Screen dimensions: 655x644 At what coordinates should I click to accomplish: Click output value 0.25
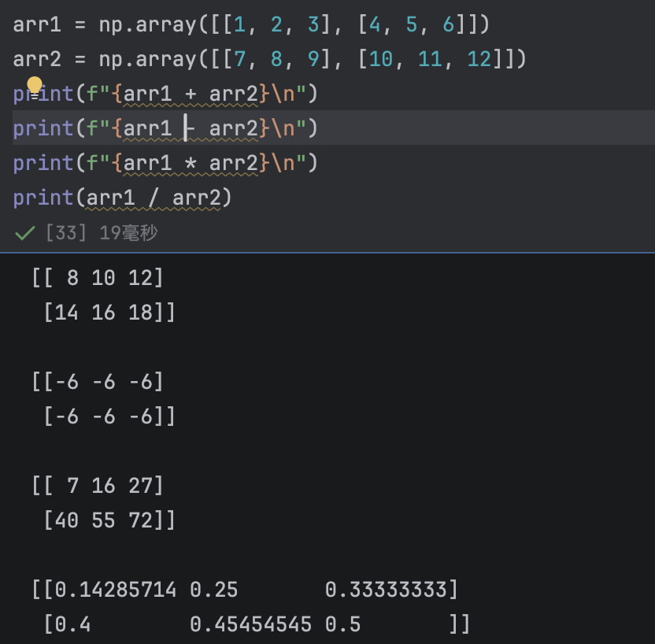pyautogui.click(x=214, y=590)
